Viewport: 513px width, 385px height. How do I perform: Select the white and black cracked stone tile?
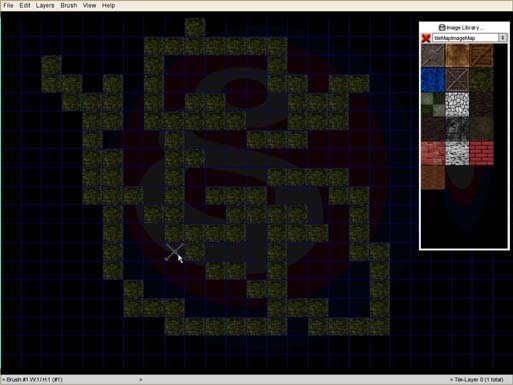457,153
